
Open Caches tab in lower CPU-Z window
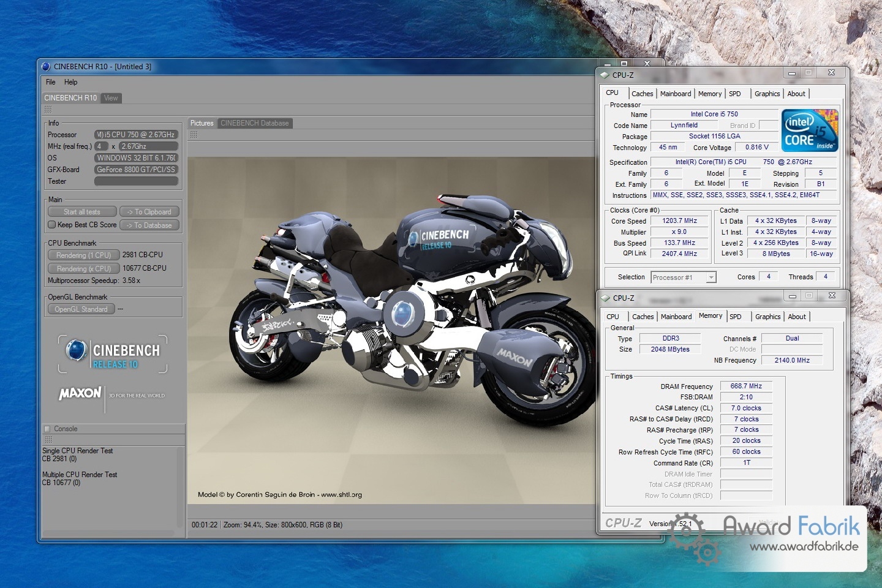pos(643,317)
